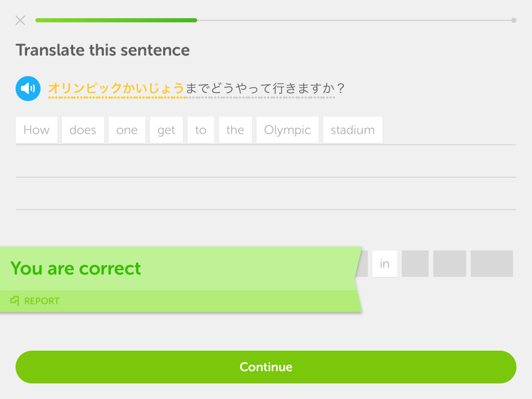532x399 pixels.
Task: Tap the 'get' word tile
Action: pyautogui.click(x=166, y=130)
